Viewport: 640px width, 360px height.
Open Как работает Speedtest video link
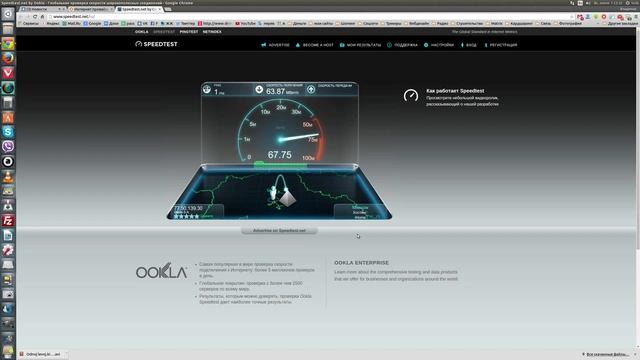(x=455, y=91)
